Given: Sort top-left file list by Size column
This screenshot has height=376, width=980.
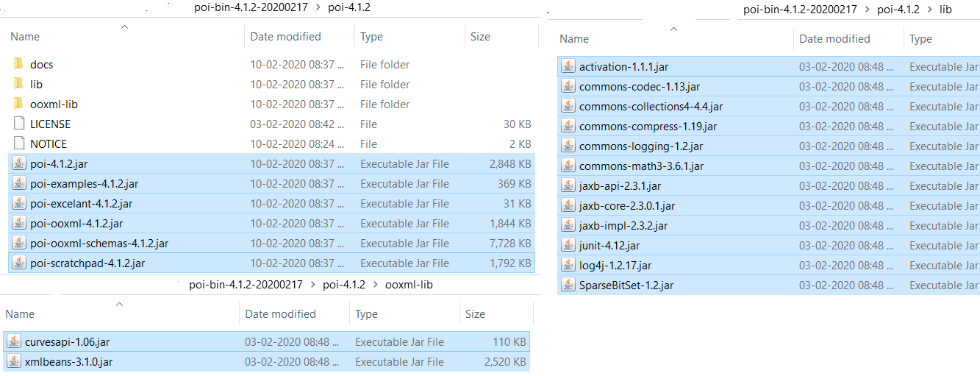Looking at the screenshot, I should [x=480, y=37].
